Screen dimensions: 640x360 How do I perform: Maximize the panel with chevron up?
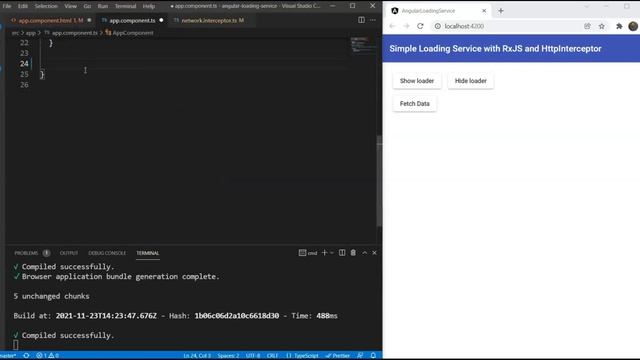(x=364, y=253)
